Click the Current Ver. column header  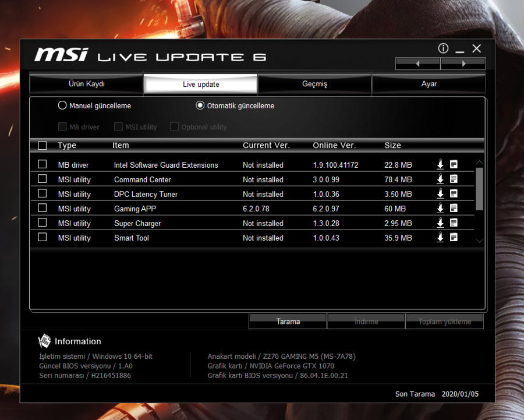(266, 146)
